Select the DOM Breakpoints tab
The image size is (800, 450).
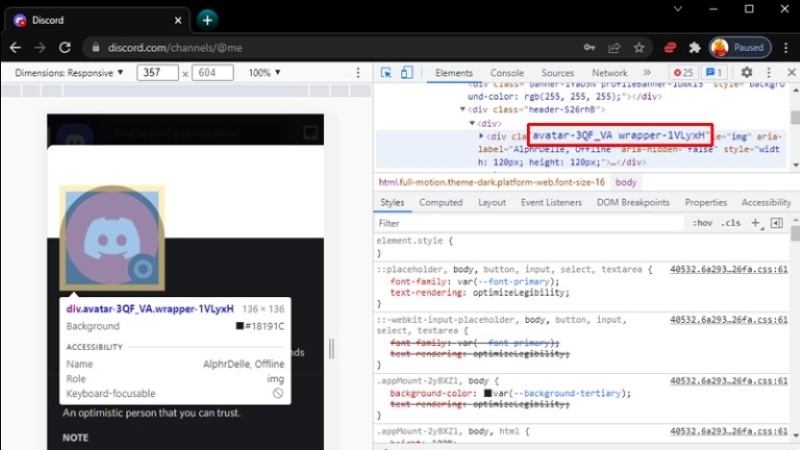click(x=633, y=203)
